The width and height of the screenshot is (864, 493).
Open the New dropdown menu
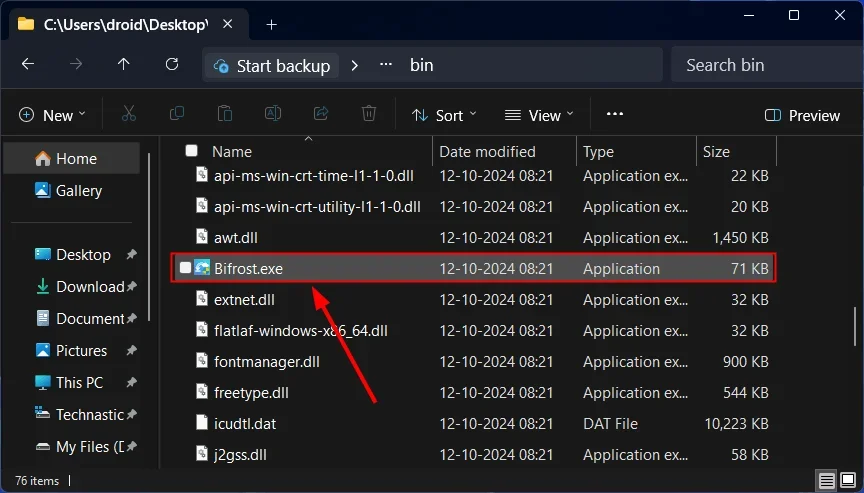pos(52,115)
